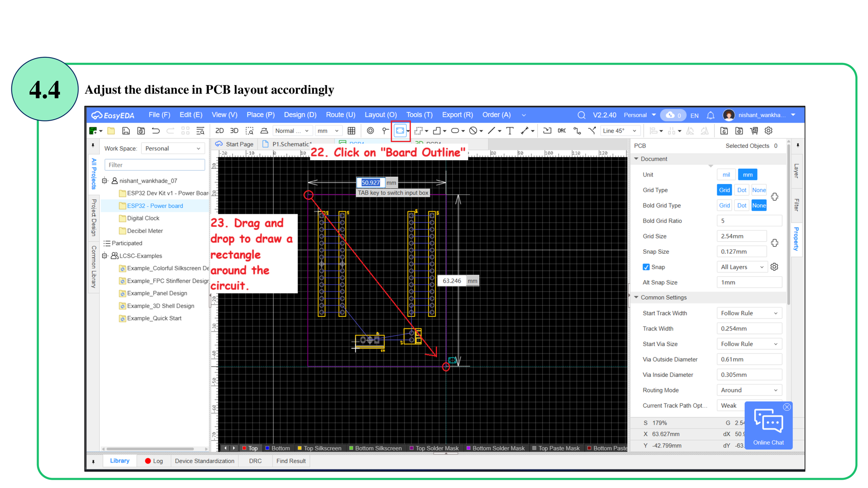This screenshot has width=868, height=488.
Task: Open Start Track Width dropdown
Action: click(749, 313)
